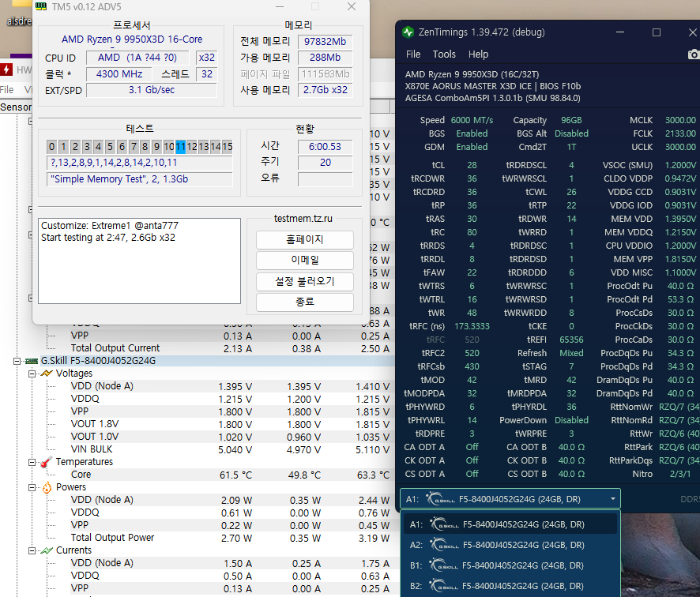
Task: Click test cell 11 highlighted in TM5
Action: click(x=180, y=146)
